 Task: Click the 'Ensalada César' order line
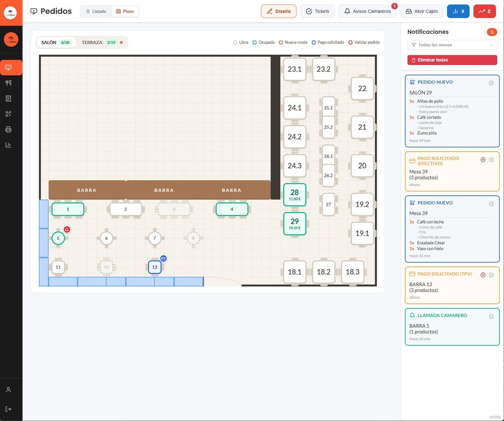pyautogui.click(x=431, y=243)
